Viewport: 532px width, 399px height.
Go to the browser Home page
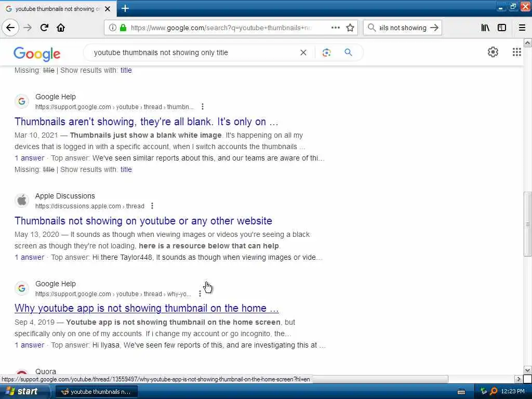61,28
